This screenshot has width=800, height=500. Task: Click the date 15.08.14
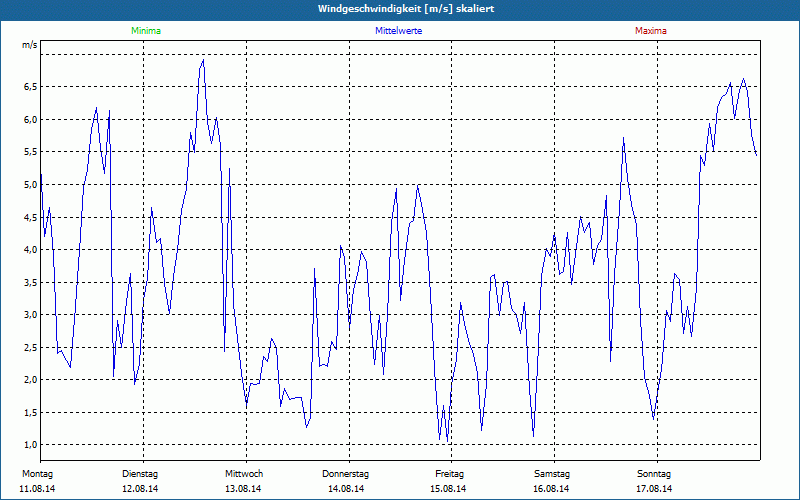click(x=448, y=489)
